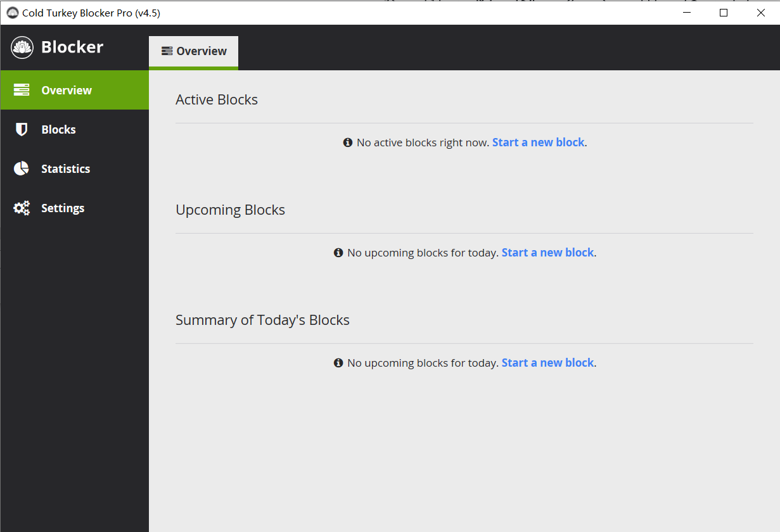
Task: Click the info icon in Upcoming Blocks section
Action: [x=338, y=252]
